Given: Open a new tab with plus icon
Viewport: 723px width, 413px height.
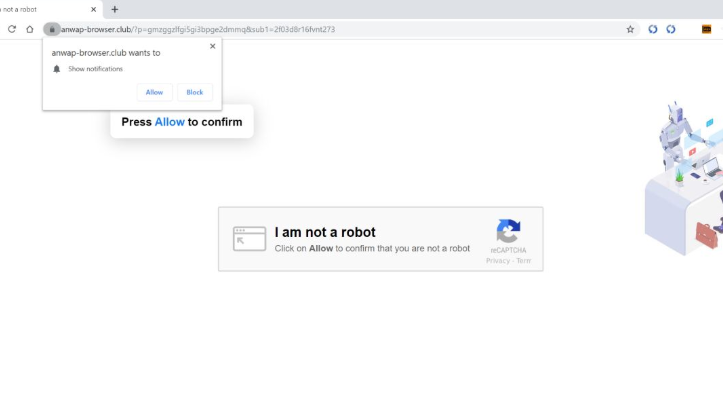Looking at the screenshot, I should point(115,9).
